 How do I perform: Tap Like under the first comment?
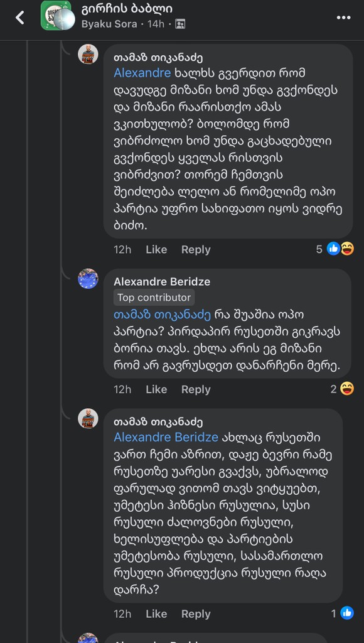coord(156,249)
